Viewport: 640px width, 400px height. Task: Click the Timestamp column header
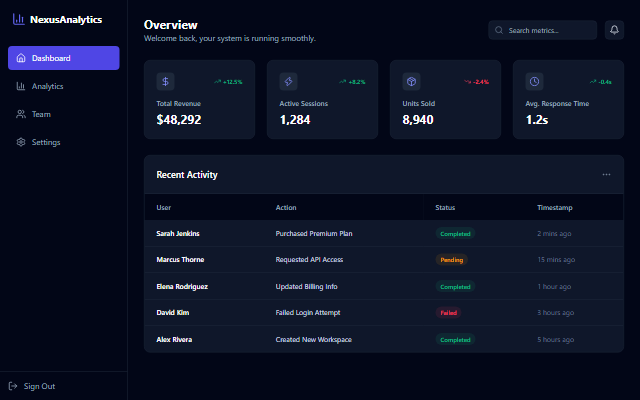coord(555,207)
